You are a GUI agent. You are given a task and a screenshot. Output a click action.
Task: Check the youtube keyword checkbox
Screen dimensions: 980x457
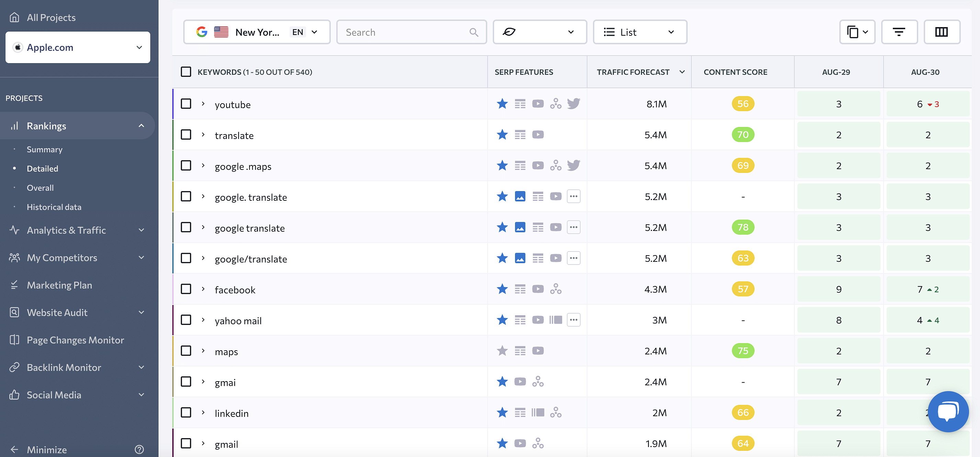[x=186, y=104]
